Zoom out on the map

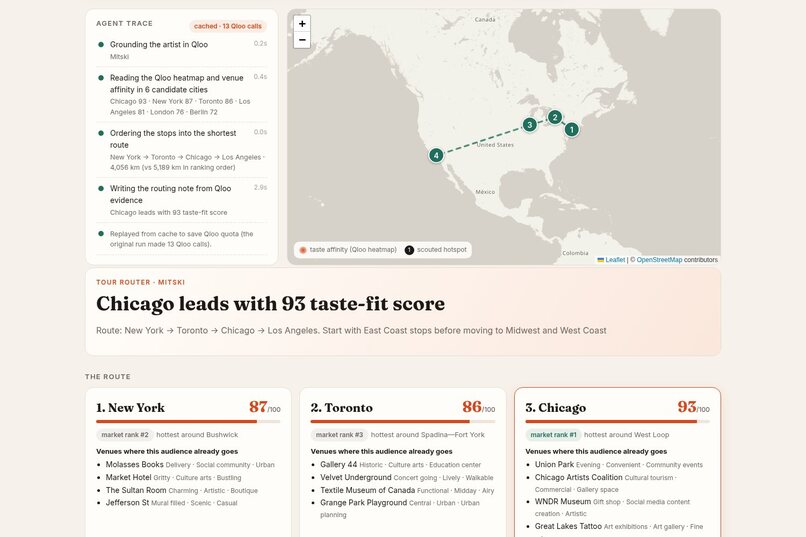pyautogui.click(x=302, y=40)
